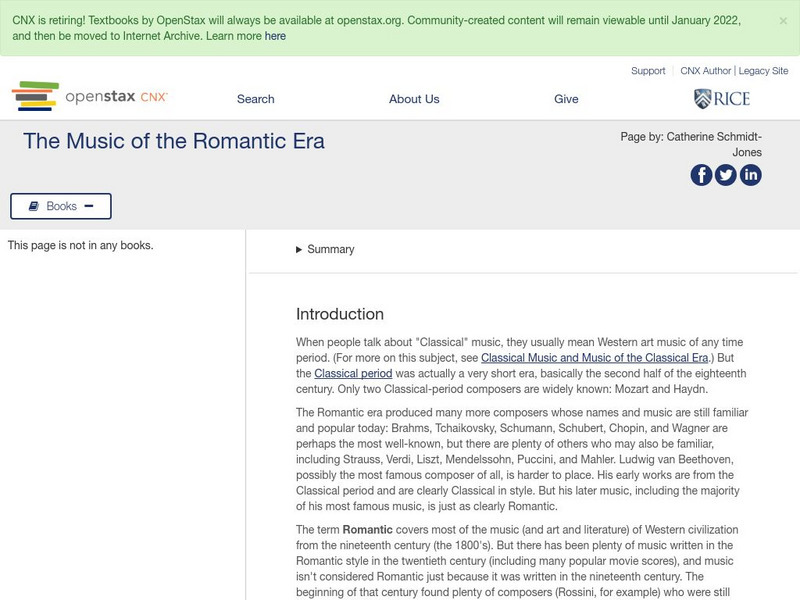800x600 pixels.
Task: Visit the Legacy Site
Action: [761, 71]
